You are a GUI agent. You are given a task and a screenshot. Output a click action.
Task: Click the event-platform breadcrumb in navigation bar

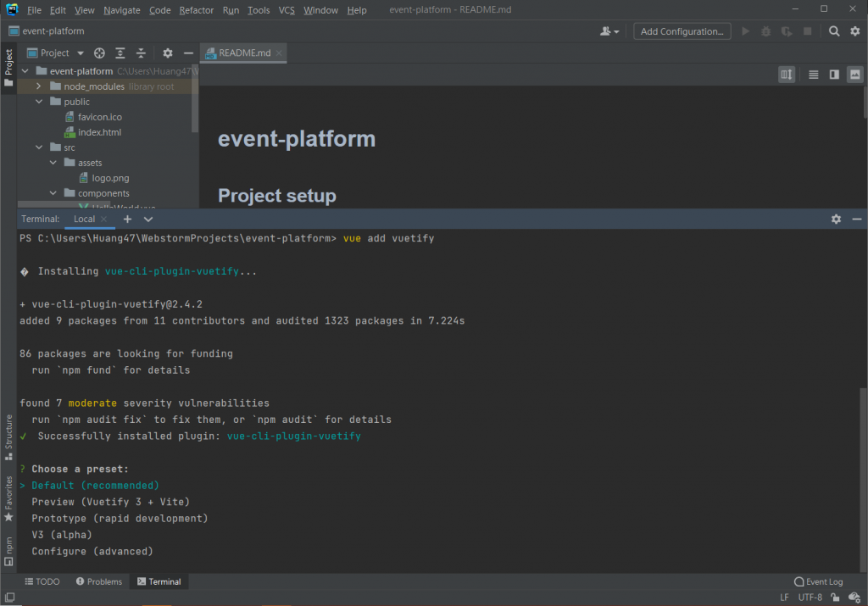click(47, 31)
